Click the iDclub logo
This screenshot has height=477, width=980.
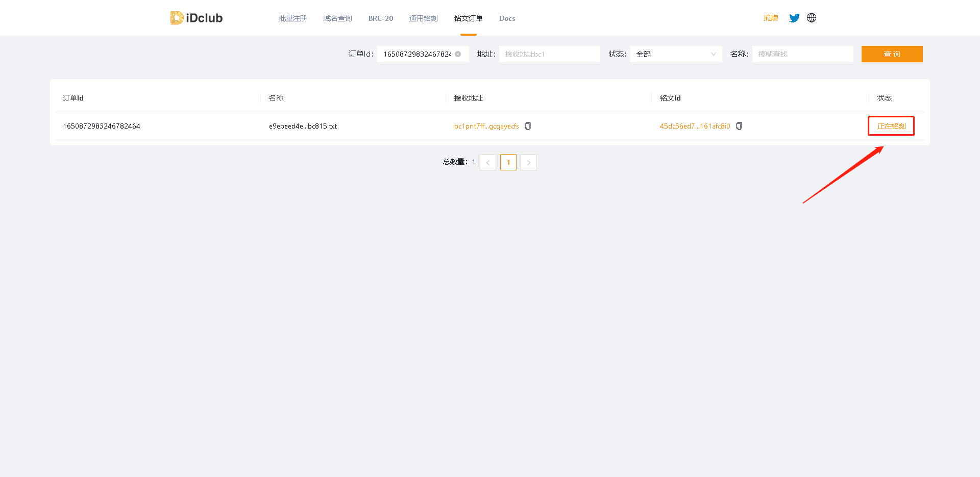[x=197, y=18]
